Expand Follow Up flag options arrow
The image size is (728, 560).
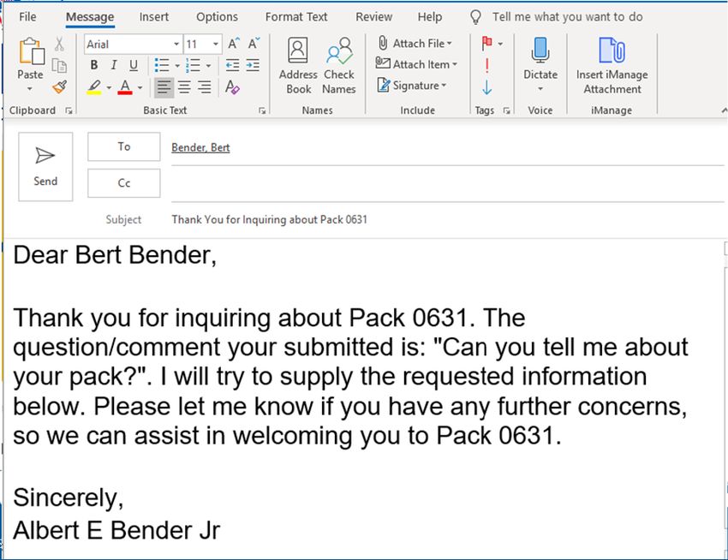tap(500, 45)
